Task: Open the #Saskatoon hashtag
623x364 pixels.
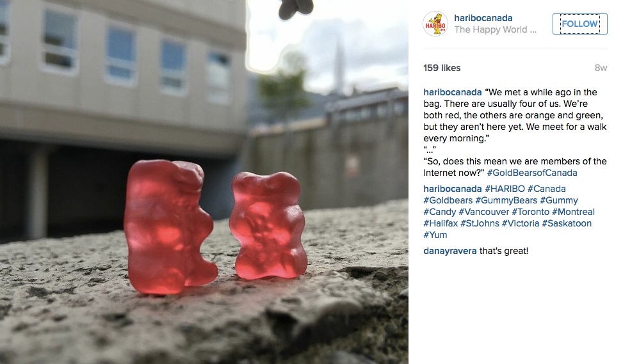Action: (567, 223)
